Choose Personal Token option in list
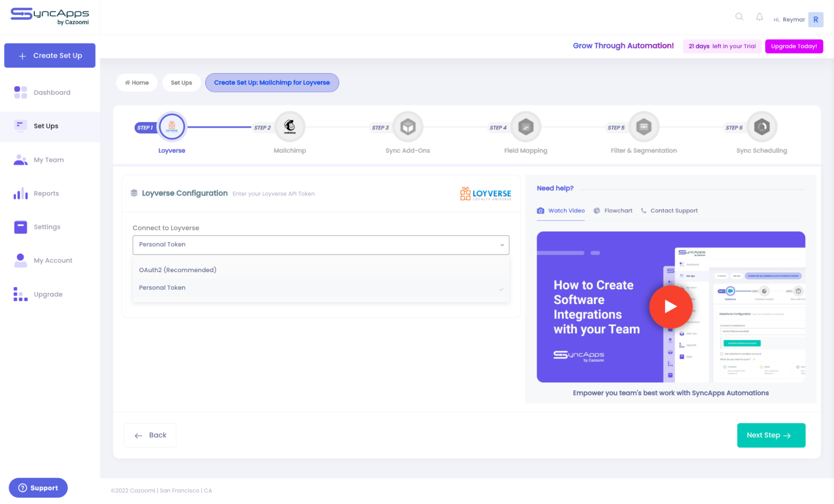The image size is (834, 504). [320, 288]
